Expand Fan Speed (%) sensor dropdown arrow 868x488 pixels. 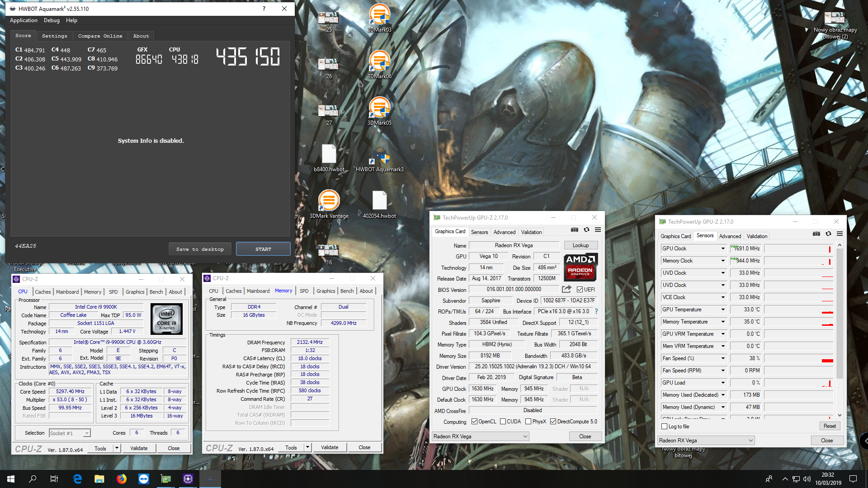tap(723, 358)
